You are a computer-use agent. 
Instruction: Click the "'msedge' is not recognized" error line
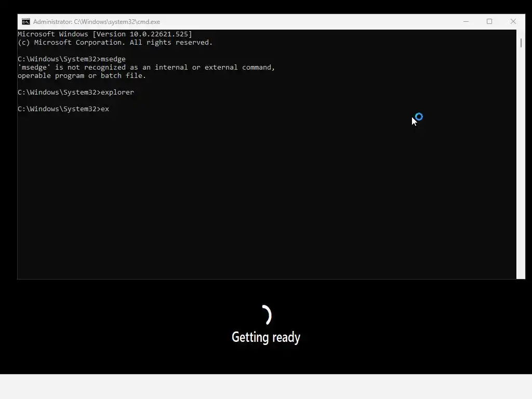(146, 67)
